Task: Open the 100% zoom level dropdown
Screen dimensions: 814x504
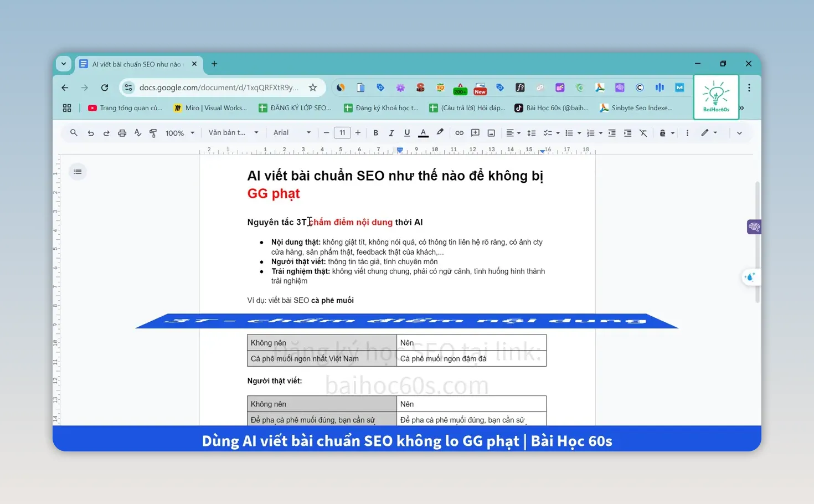Action: pyautogui.click(x=180, y=133)
